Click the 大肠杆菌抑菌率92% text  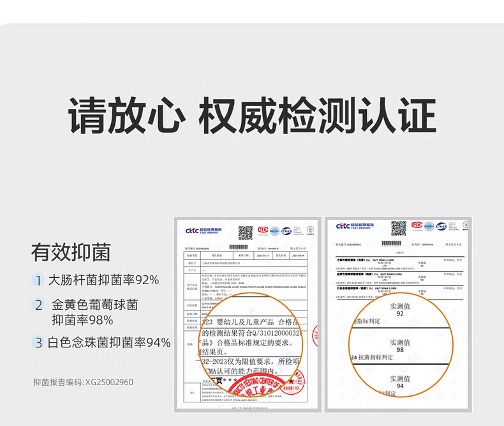[104, 280]
